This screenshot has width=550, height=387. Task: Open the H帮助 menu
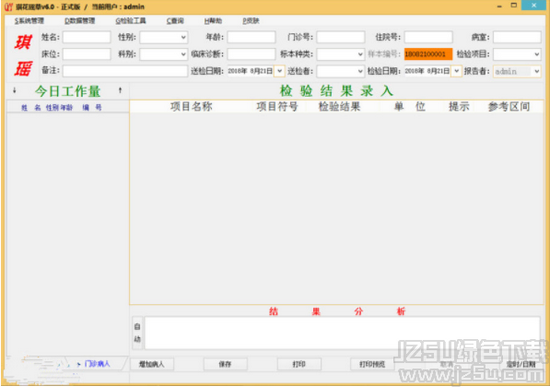(x=213, y=21)
